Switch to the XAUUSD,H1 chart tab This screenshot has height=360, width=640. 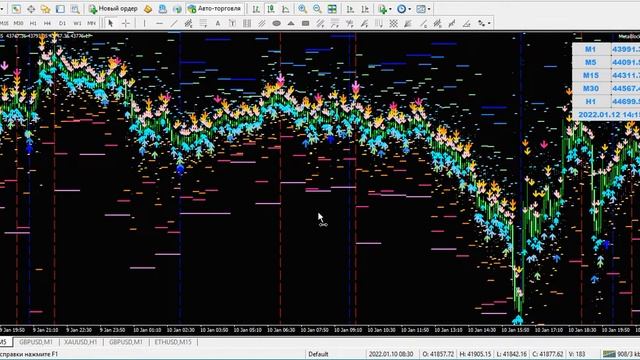coord(81,342)
